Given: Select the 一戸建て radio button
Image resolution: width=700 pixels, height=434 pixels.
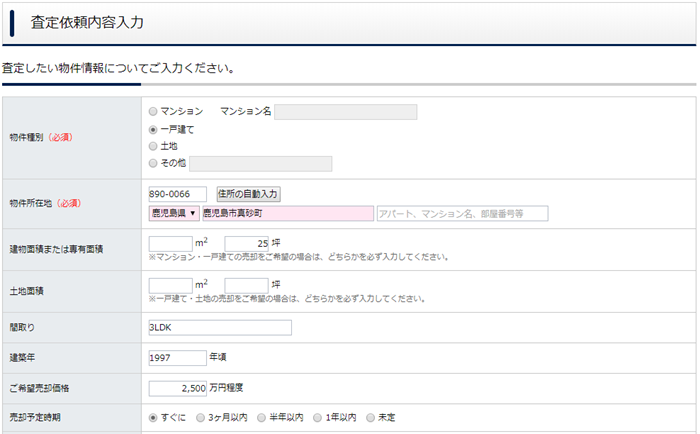Looking at the screenshot, I should point(153,129).
